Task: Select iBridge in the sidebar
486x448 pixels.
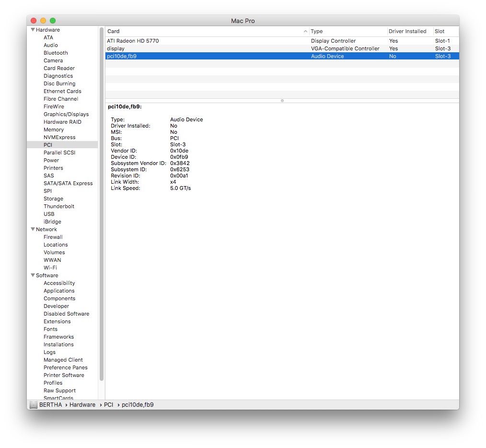Action: (52, 222)
